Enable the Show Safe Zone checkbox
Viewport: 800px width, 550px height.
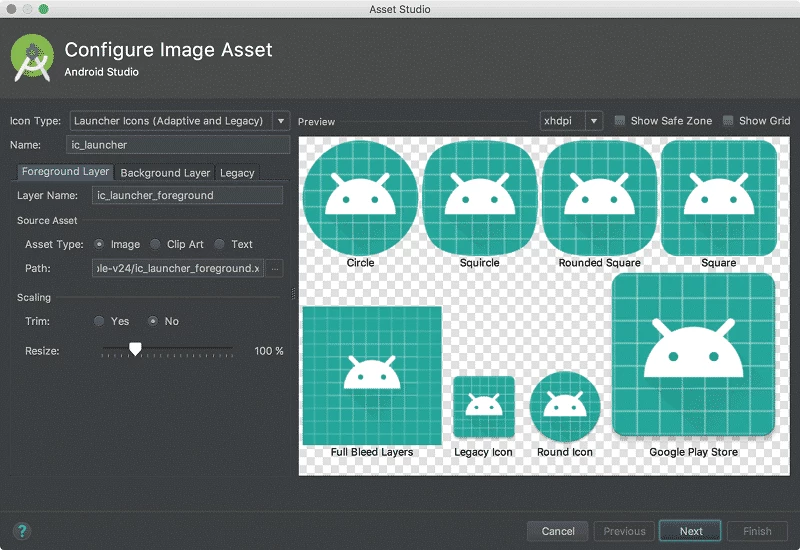pos(621,121)
